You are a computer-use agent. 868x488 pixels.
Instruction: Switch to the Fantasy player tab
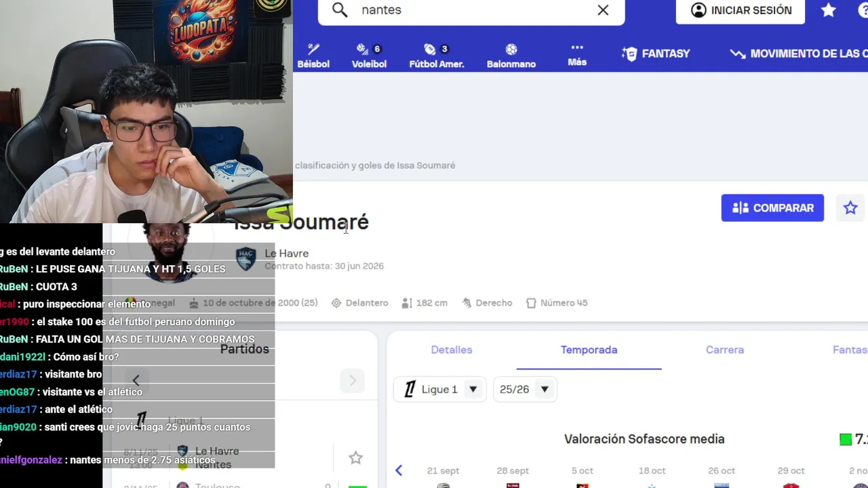850,350
